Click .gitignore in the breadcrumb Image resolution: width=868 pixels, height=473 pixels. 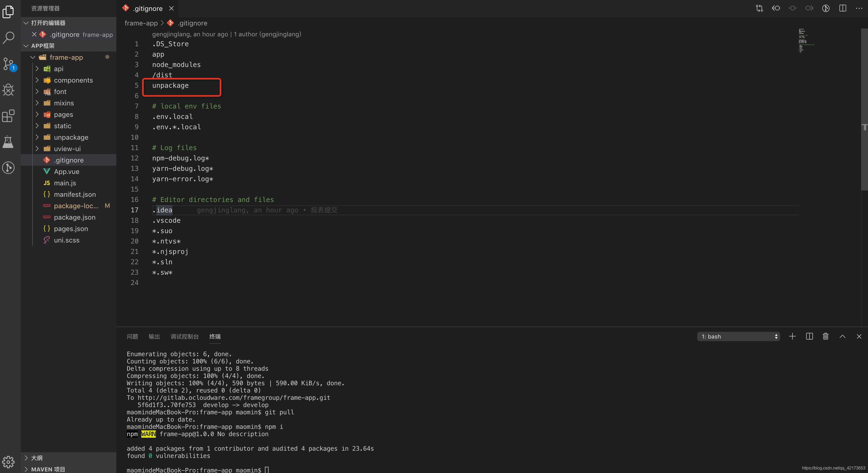pos(192,23)
